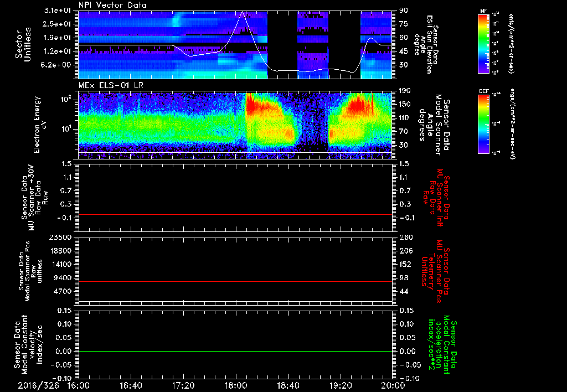Click the "260" telemetry axis value
Screen dimensions: 567x392
pyautogui.click(x=405, y=238)
